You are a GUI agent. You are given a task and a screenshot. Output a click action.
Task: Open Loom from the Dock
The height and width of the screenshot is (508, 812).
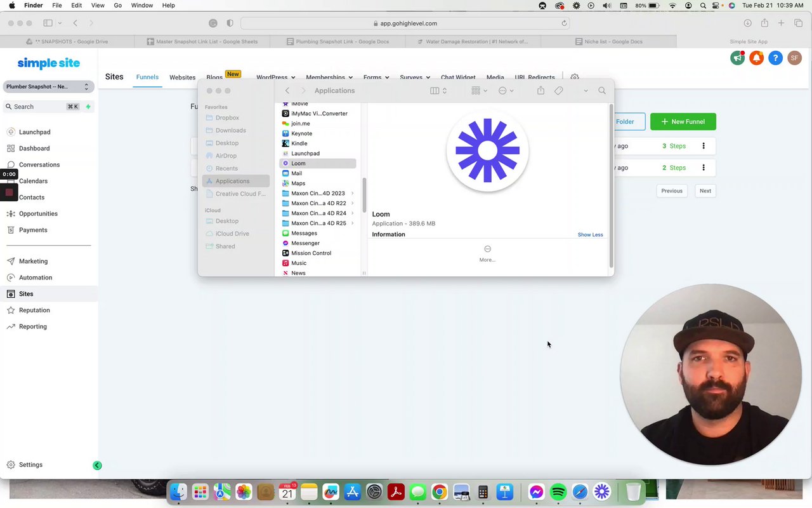pos(601,492)
